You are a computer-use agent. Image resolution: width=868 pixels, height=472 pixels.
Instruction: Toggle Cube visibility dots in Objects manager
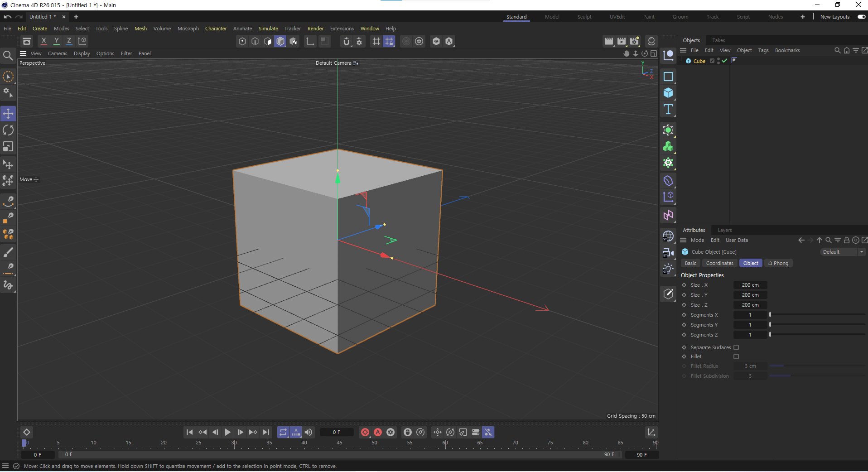tap(719, 61)
